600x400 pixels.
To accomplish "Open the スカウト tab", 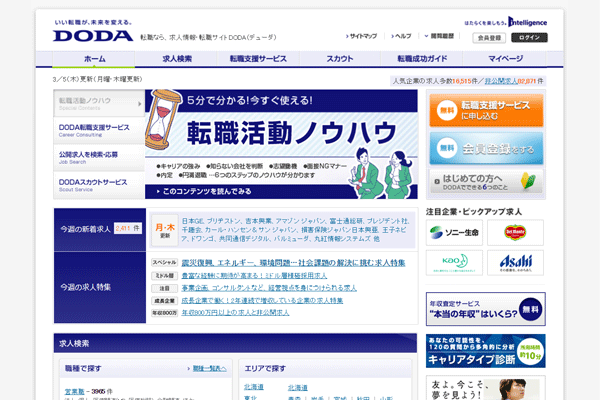I will 340,59.
